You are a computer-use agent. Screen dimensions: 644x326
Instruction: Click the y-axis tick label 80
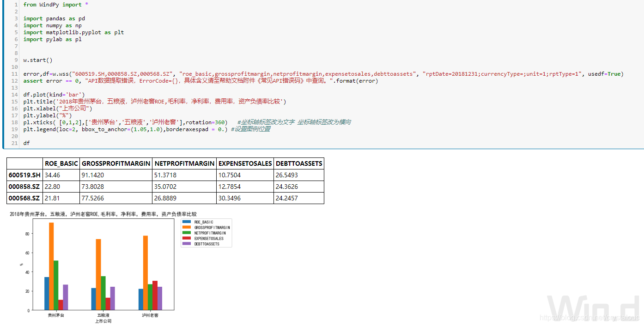27,234
